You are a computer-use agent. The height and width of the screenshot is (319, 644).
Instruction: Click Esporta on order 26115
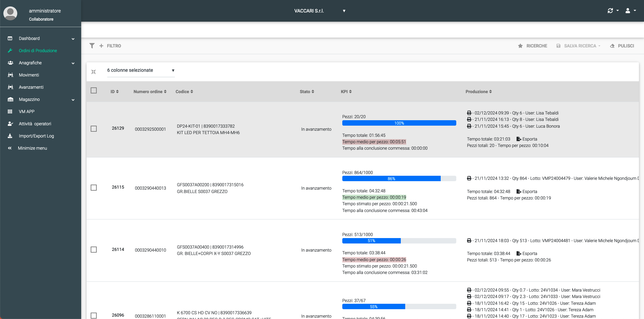click(526, 191)
